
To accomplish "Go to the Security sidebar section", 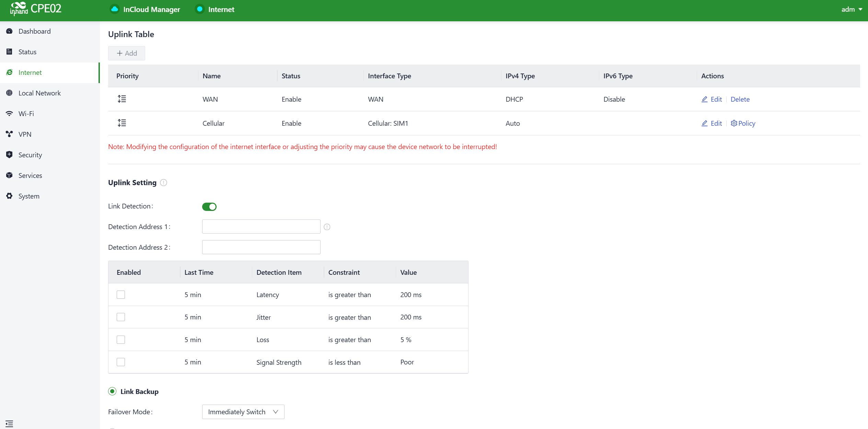I will pos(30,155).
